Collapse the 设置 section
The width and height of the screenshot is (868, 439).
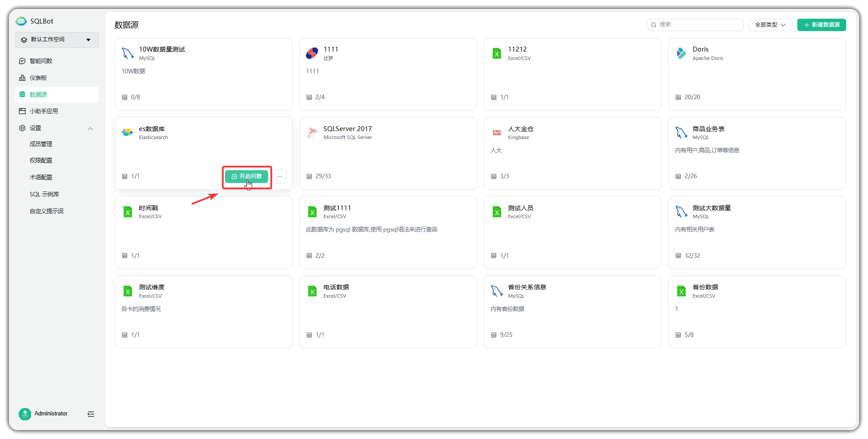click(x=90, y=128)
